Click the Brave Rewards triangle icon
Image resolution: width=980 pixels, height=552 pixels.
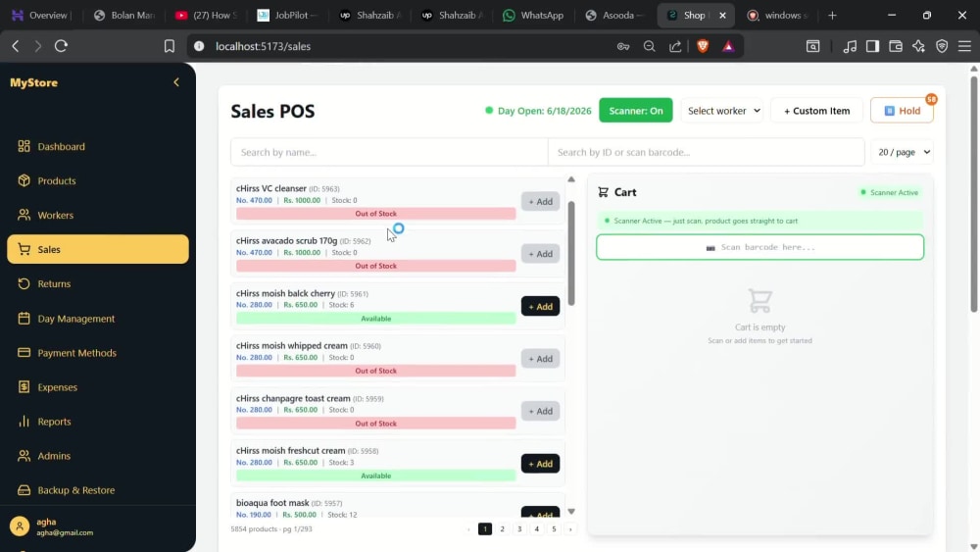coord(729,46)
